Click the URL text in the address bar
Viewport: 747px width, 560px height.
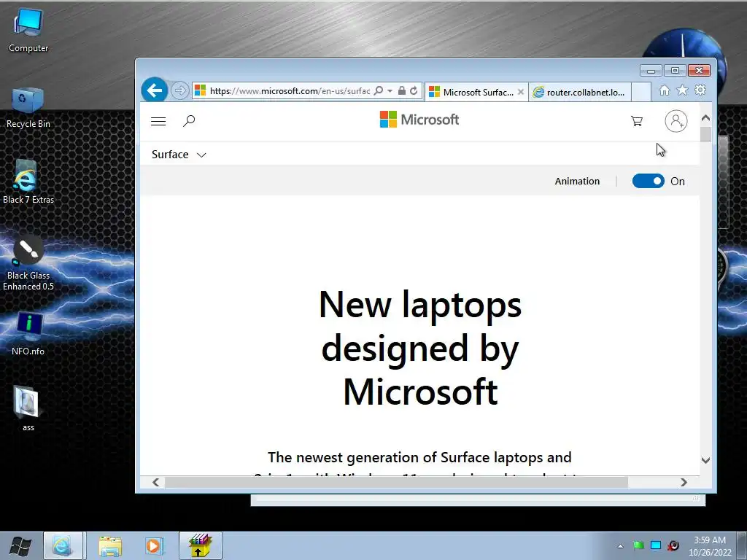tap(290, 91)
